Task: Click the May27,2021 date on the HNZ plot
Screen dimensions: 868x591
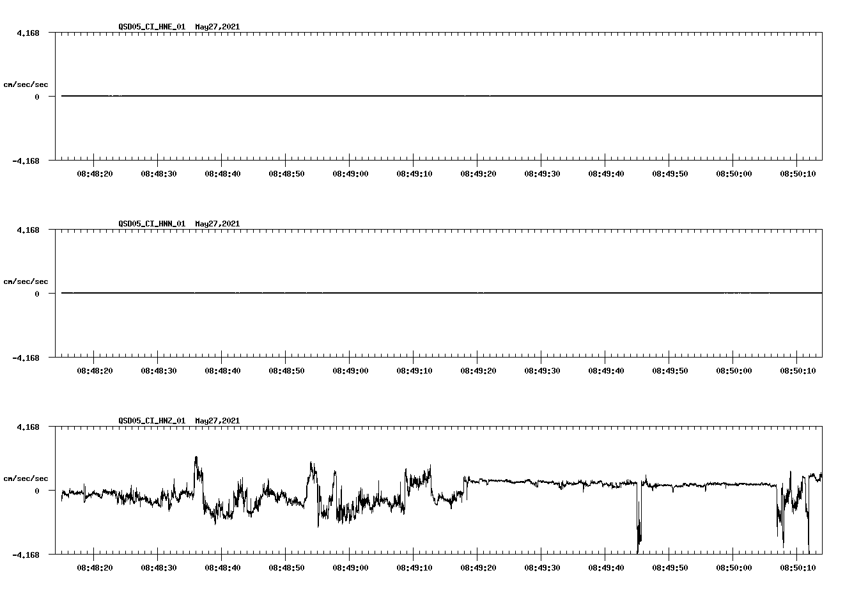Action: pos(217,421)
